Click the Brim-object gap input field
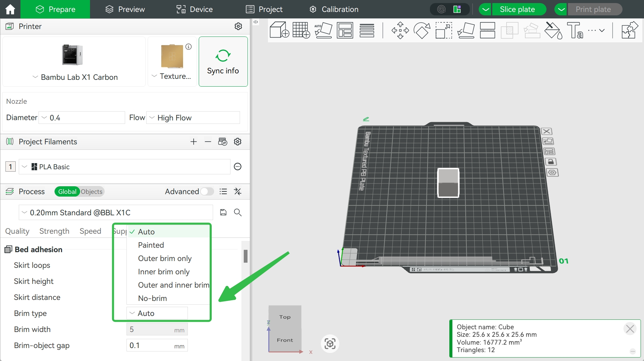Image resolution: width=644 pixels, height=361 pixels. pyautogui.click(x=157, y=345)
